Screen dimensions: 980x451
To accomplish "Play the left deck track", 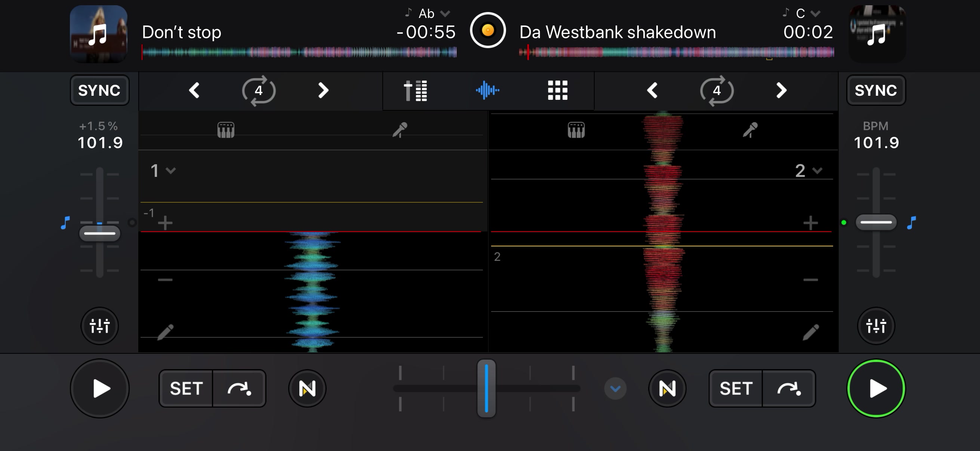I will click(100, 389).
